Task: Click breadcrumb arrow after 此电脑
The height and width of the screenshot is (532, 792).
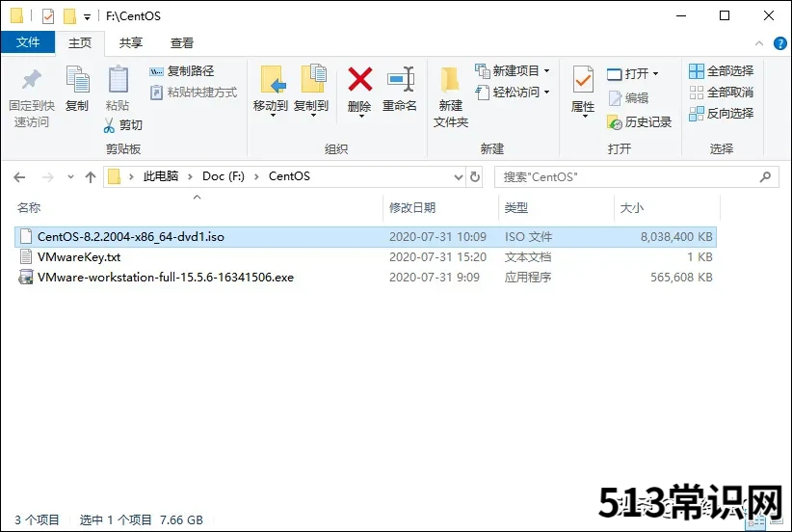Action: pos(191,176)
